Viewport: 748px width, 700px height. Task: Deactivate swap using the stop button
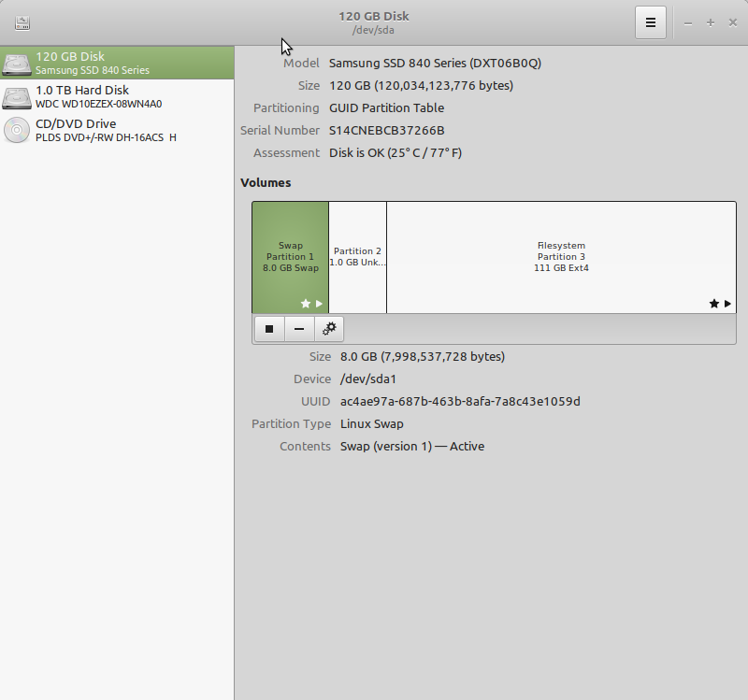tap(269, 329)
